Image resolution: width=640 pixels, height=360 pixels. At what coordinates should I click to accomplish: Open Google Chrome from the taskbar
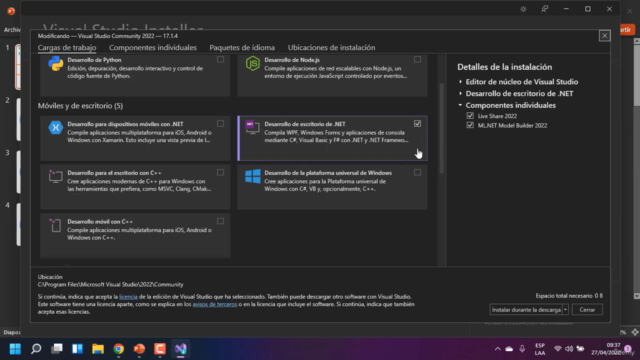click(119, 349)
